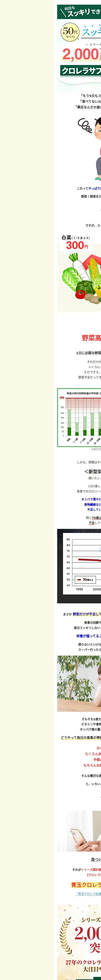Click the line 野菜！野菜をた
This screenshot has height=980, width=101.
pyautogui.click(x=91, y=196)
